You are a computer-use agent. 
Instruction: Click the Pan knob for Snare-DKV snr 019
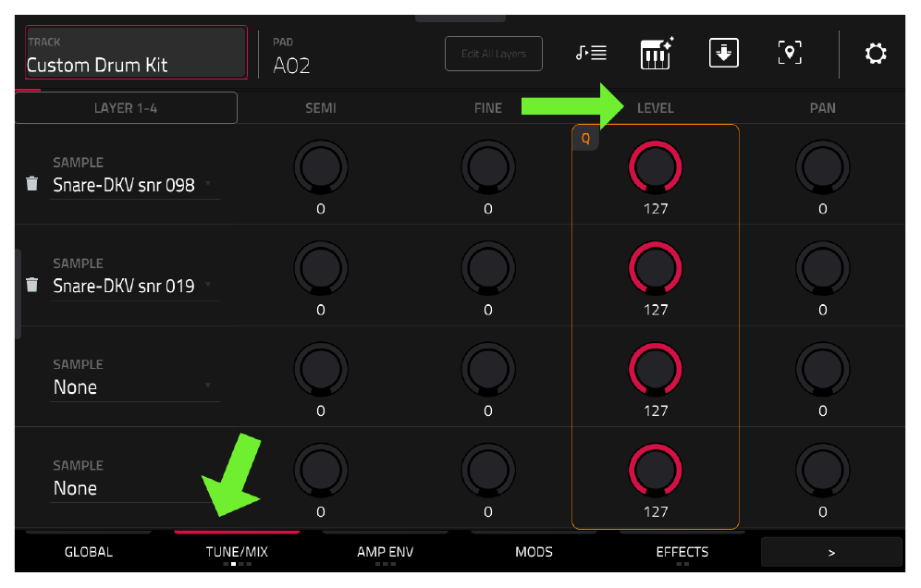coord(822,268)
